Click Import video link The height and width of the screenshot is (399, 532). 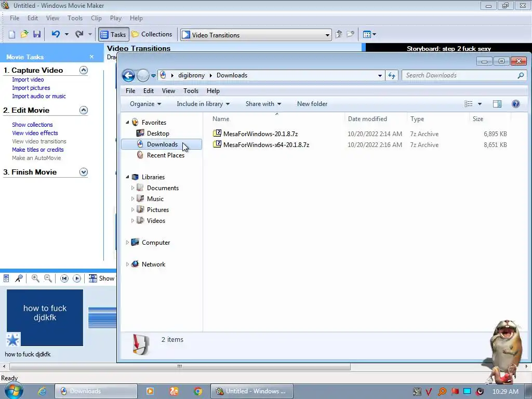tap(28, 79)
